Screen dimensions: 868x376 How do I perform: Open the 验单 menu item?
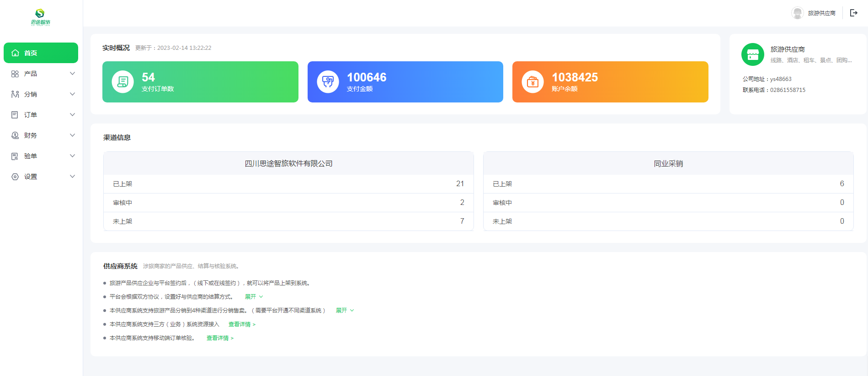(x=31, y=156)
